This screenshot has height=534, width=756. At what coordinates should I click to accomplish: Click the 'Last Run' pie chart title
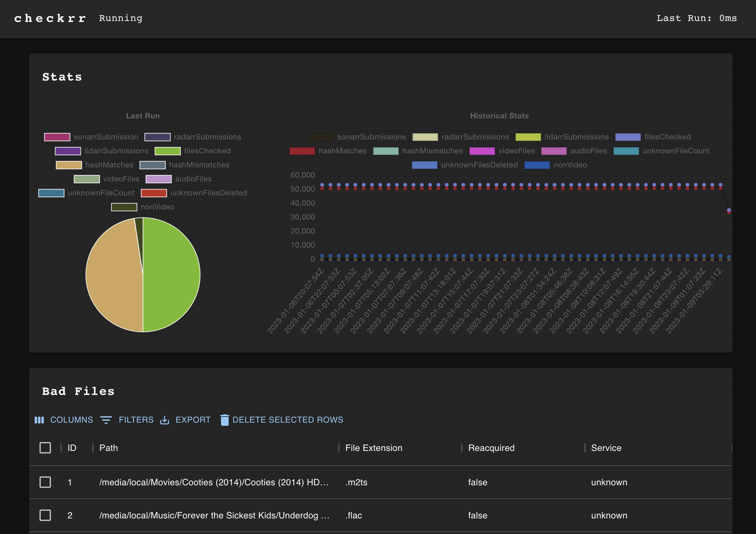pos(143,116)
